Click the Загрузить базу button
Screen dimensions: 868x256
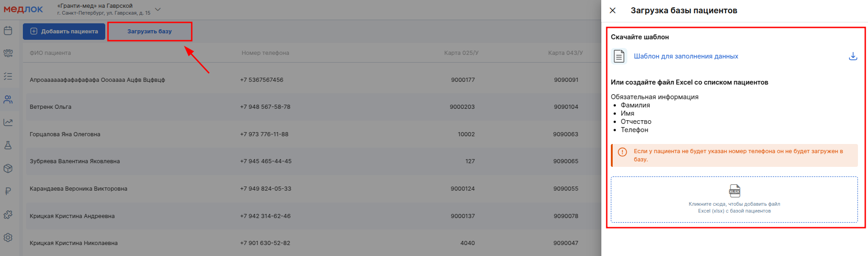tap(150, 32)
